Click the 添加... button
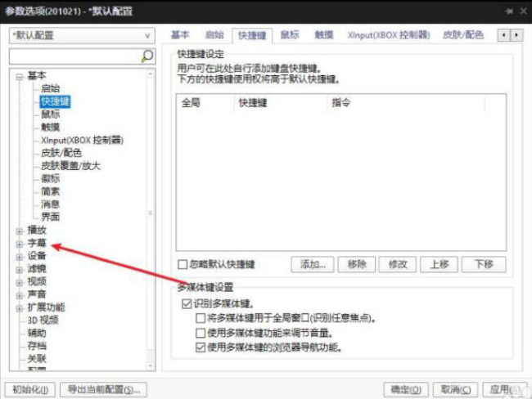This screenshot has width=532, height=399. [313, 265]
